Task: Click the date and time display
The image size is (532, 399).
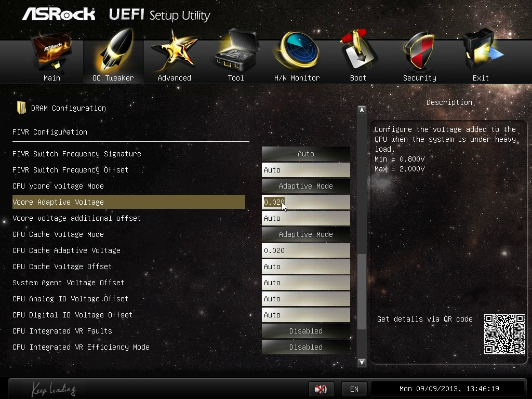Action: (x=449, y=389)
